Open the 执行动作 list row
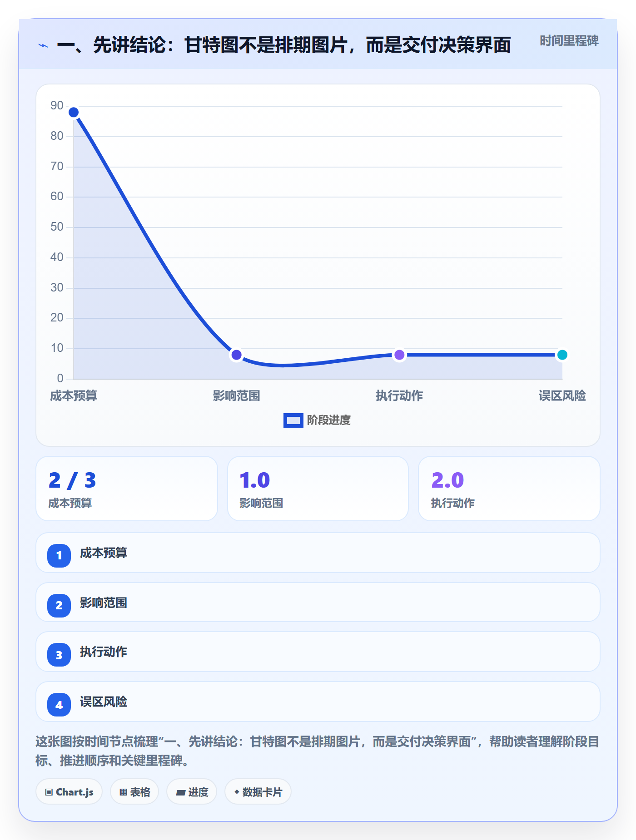 tap(318, 652)
